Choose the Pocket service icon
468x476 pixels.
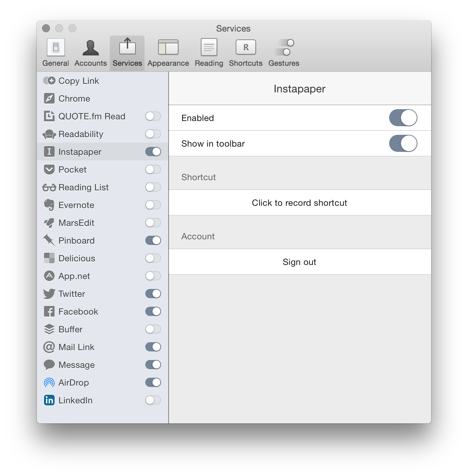[49, 170]
